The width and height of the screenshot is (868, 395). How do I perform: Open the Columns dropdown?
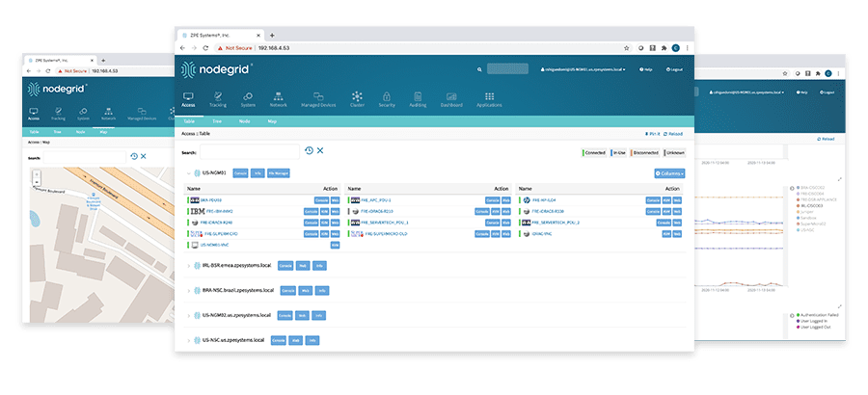point(668,173)
